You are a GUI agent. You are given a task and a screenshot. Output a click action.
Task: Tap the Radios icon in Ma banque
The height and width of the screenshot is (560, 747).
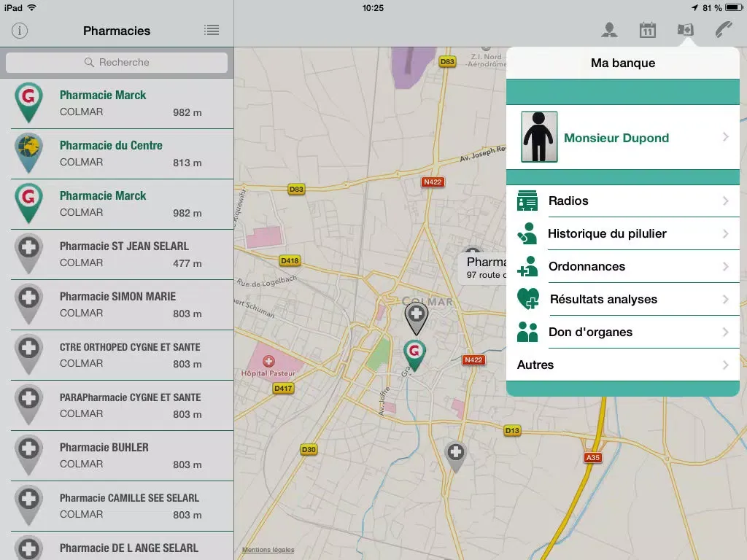(x=527, y=201)
